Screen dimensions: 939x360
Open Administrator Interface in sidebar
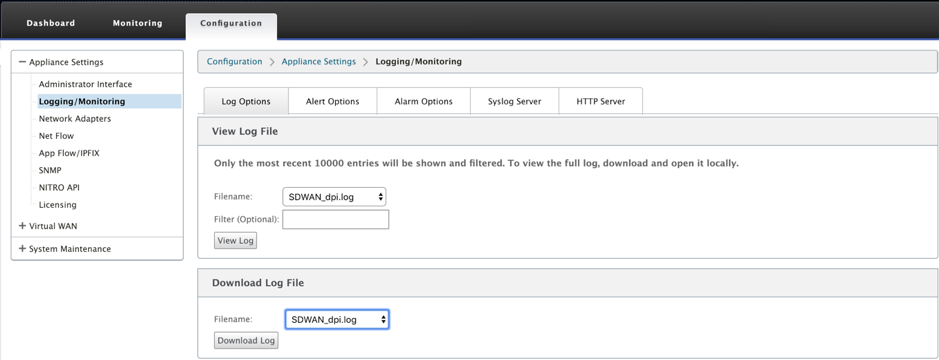86,84
